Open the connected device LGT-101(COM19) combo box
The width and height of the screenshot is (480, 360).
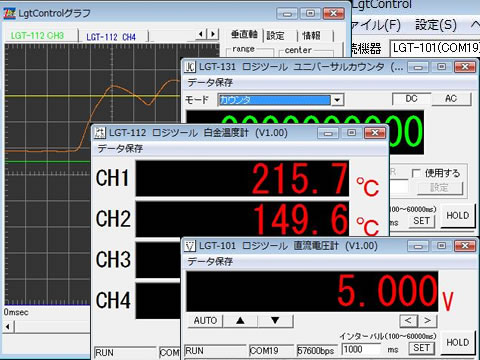[x=435, y=48]
